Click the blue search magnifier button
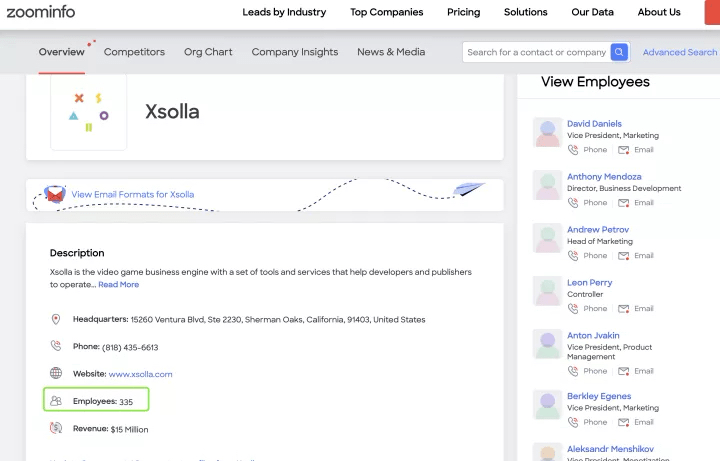 coord(620,52)
